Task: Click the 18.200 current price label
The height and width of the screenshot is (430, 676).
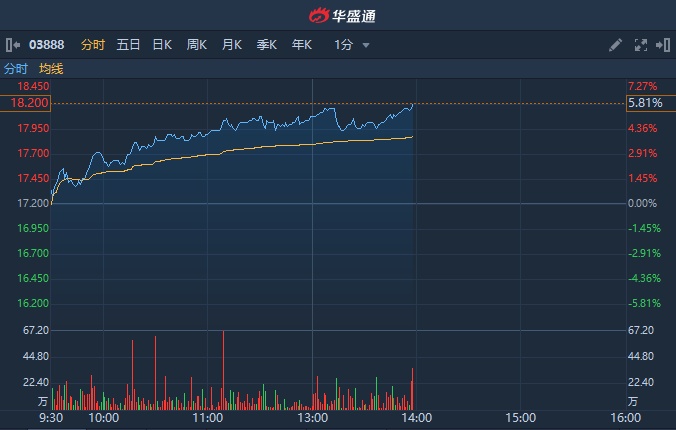Action: pyautogui.click(x=29, y=103)
